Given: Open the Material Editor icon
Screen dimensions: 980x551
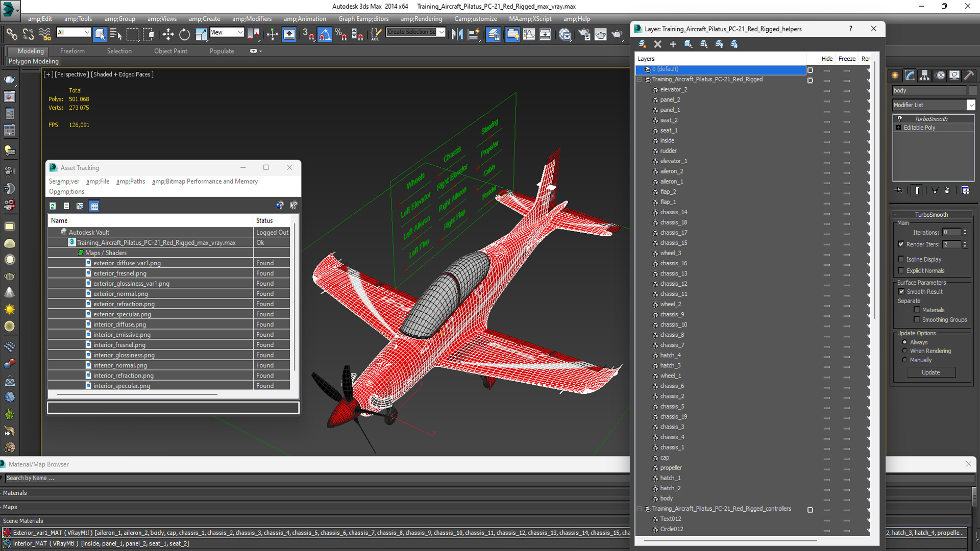Looking at the screenshot, I should (x=565, y=34).
